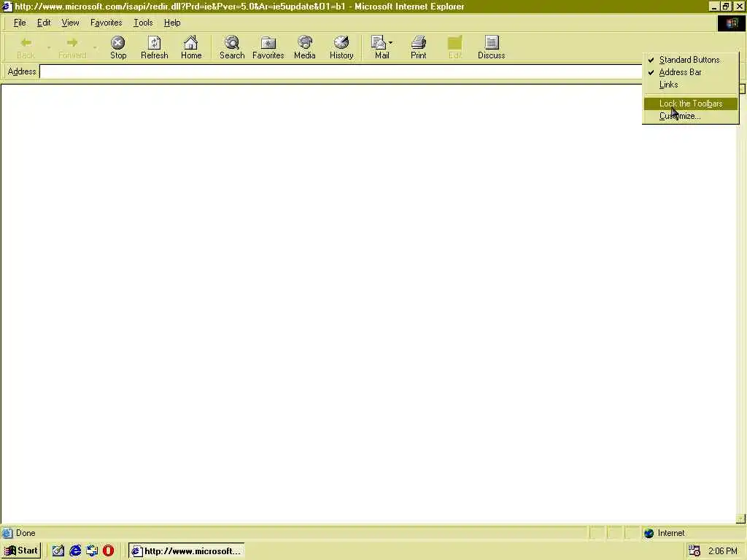
Task: Reload page with Refresh button
Action: click(155, 47)
